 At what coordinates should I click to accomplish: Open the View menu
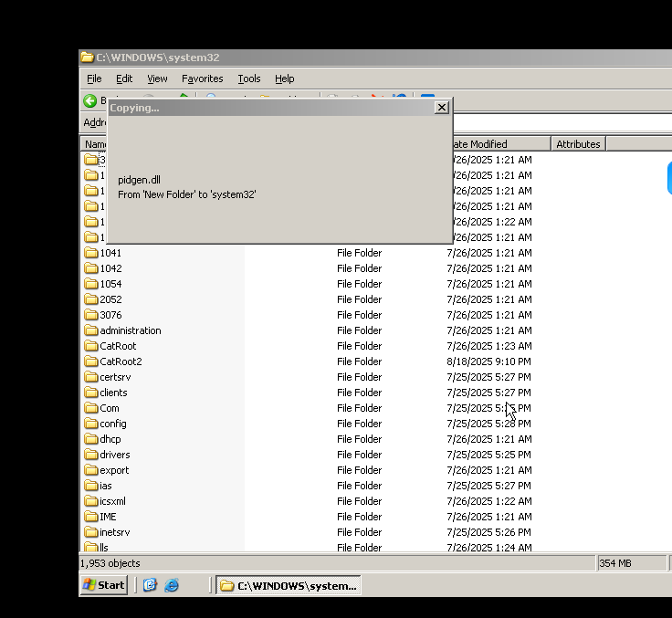(157, 79)
